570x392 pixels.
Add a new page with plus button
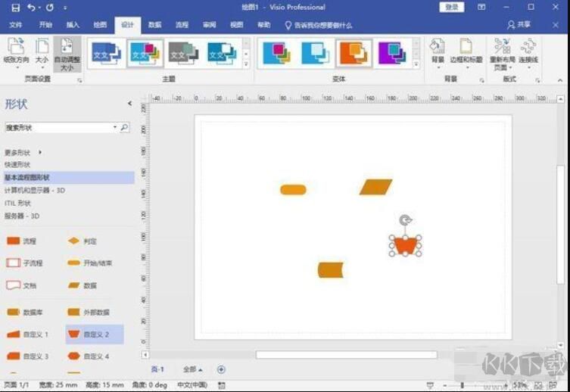pos(221,369)
